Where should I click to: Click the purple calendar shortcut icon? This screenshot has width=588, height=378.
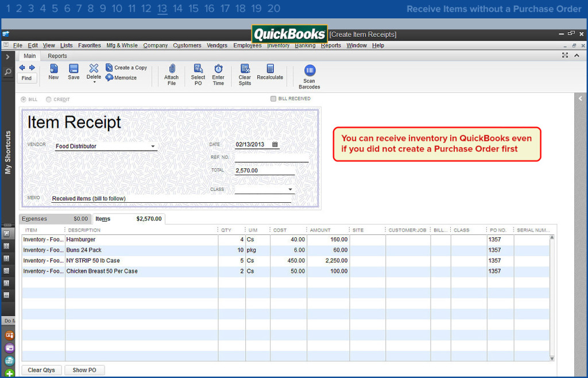point(9,348)
